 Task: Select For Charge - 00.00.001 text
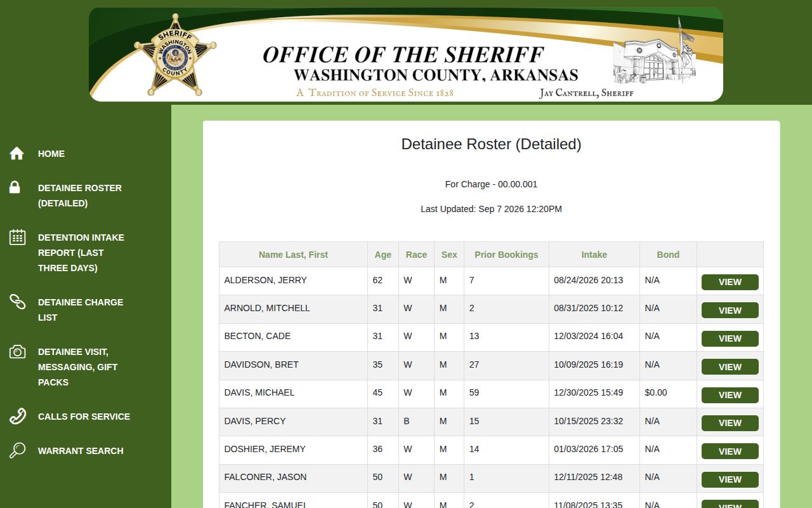click(x=491, y=184)
